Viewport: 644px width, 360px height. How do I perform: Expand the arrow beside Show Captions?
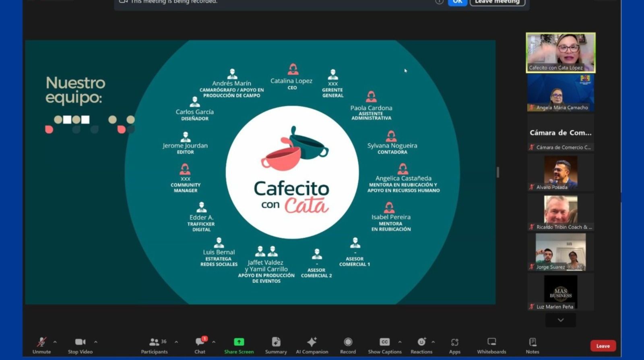coord(400,342)
